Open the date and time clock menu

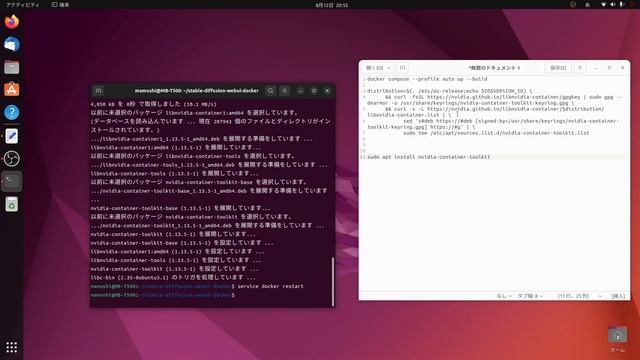[x=331, y=5]
